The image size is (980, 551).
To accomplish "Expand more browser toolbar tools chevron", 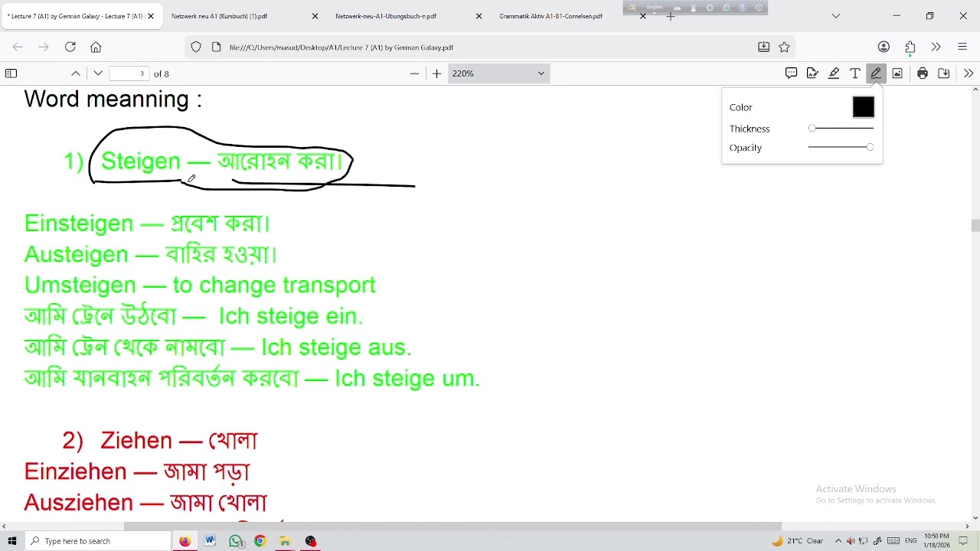I will pos(936,47).
